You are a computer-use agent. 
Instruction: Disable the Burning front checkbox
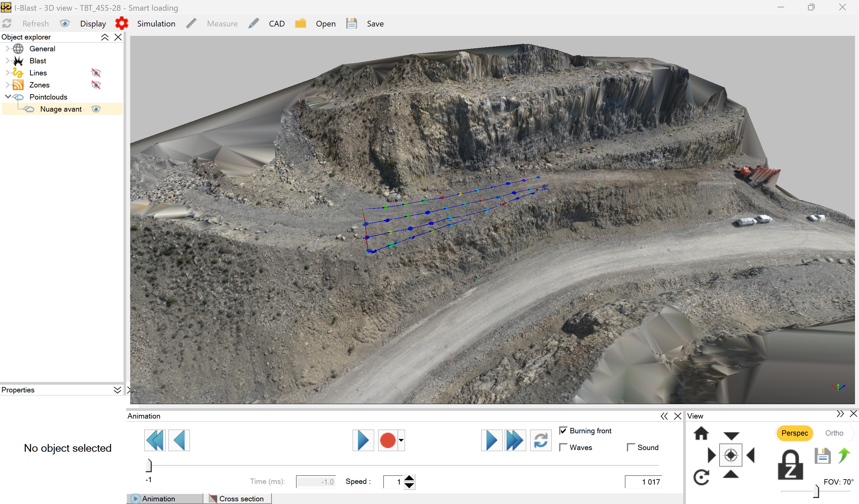tap(563, 430)
